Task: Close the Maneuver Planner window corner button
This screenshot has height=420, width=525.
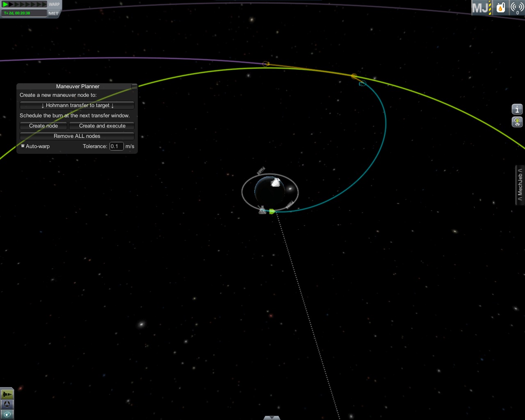Action: (134, 86)
